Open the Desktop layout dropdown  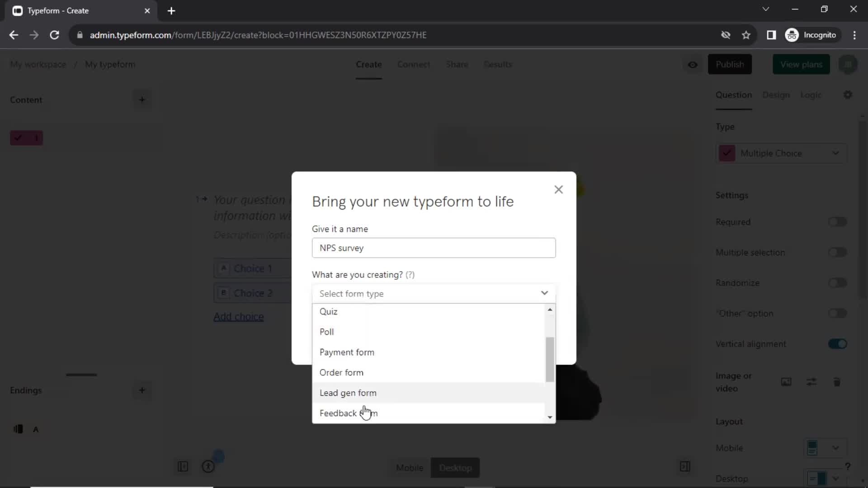[825, 478]
